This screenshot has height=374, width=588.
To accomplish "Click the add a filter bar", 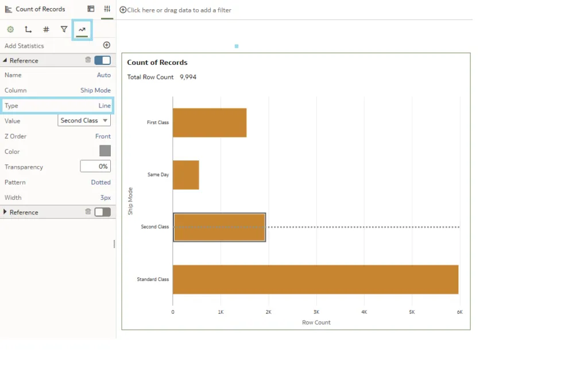I will click(179, 10).
